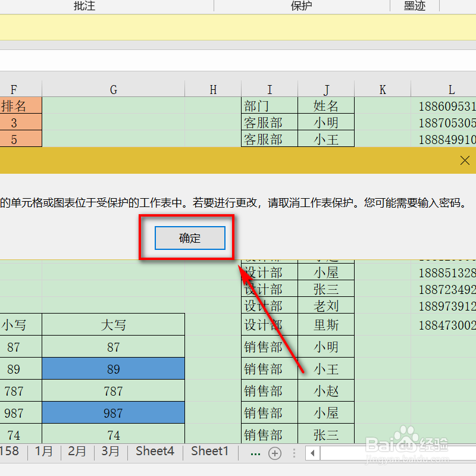Dismiss the protection warning with the X icon
Viewport: 476px width, 476px height.
[x=465, y=160]
